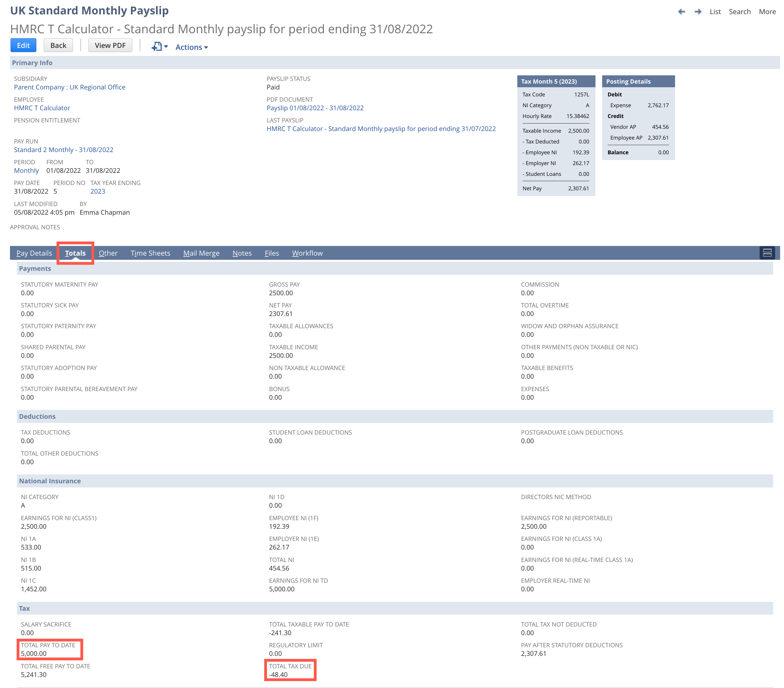This screenshot has height=688, width=784.
Task: Open the Payslip 01/08/2022 PDF document link
Action: [x=315, y=108]
